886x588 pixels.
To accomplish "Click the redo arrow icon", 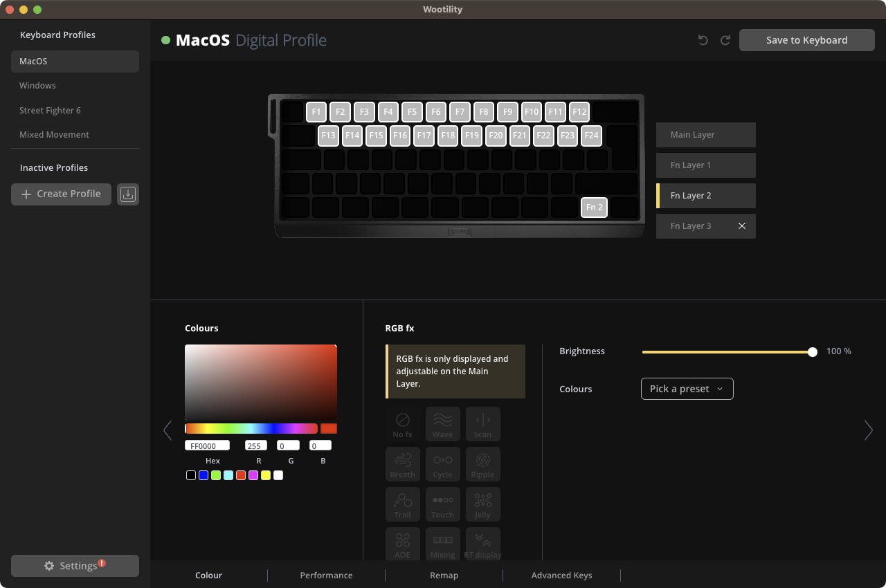I will pos(725,40).
